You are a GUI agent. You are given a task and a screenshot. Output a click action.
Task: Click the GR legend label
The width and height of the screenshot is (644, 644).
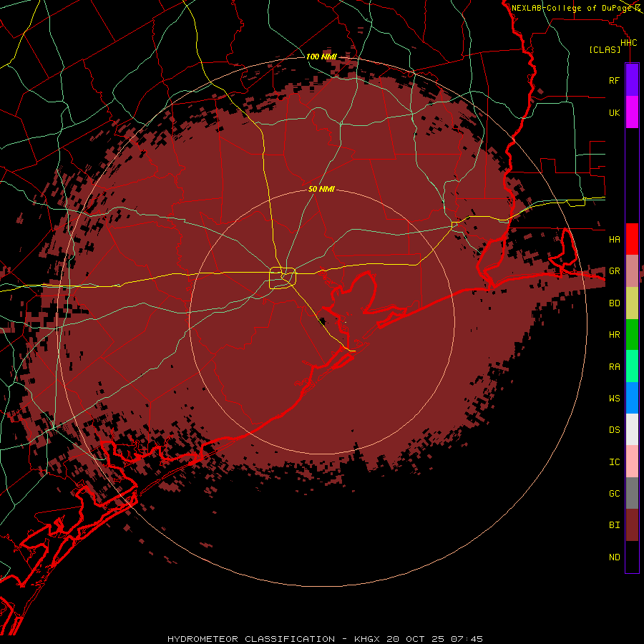pyautogui.click(x=614, y=271)
